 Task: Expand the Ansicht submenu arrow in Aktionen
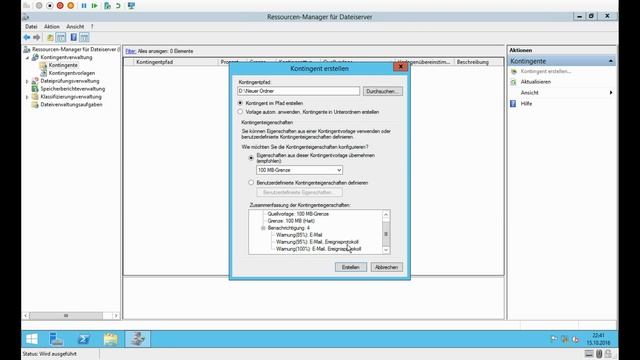(611, 93)
